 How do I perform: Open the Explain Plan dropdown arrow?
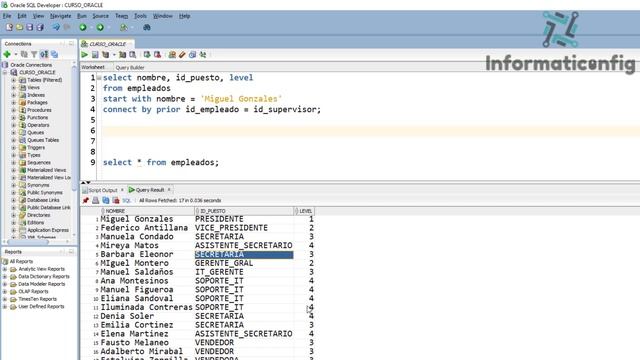click(114, 55)
